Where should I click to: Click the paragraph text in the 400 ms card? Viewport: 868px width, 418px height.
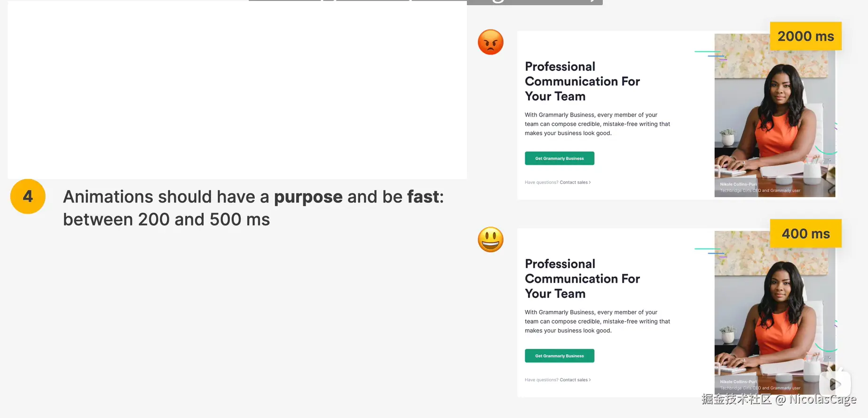(x=597, y=321)
